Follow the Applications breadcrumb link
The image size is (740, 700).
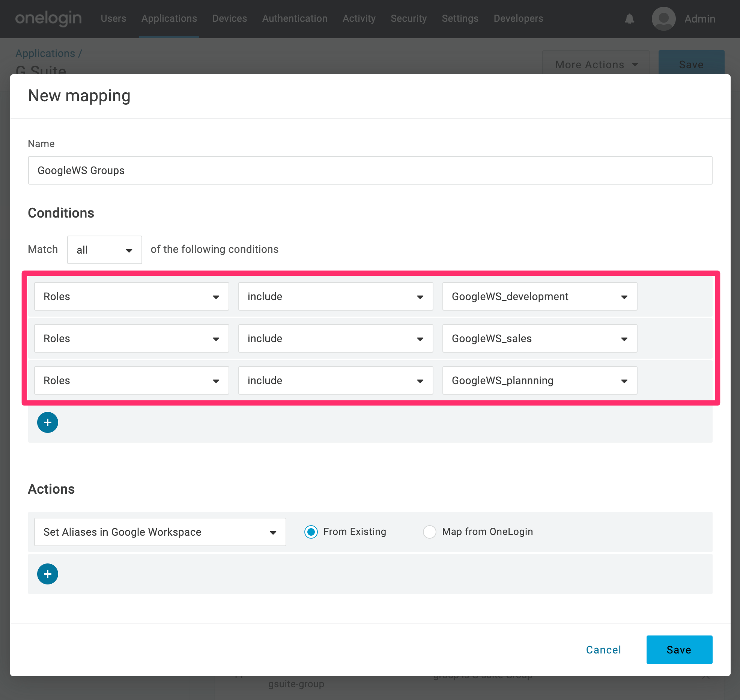[45, 53]
